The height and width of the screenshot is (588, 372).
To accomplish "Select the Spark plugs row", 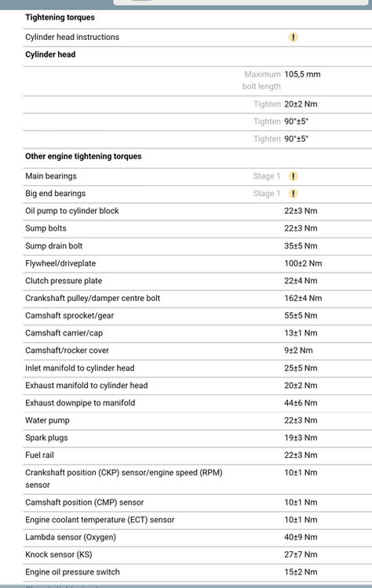I will click(x=198, y=438).
